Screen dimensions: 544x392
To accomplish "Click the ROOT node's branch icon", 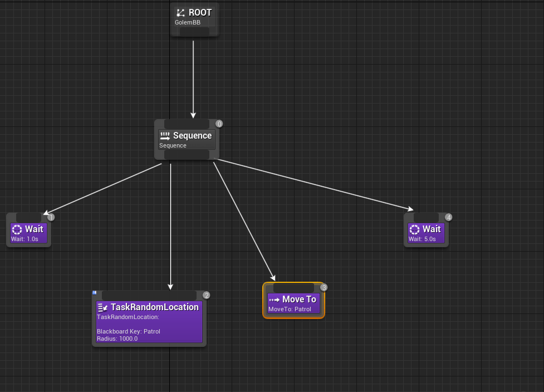I will click(180, 13).
